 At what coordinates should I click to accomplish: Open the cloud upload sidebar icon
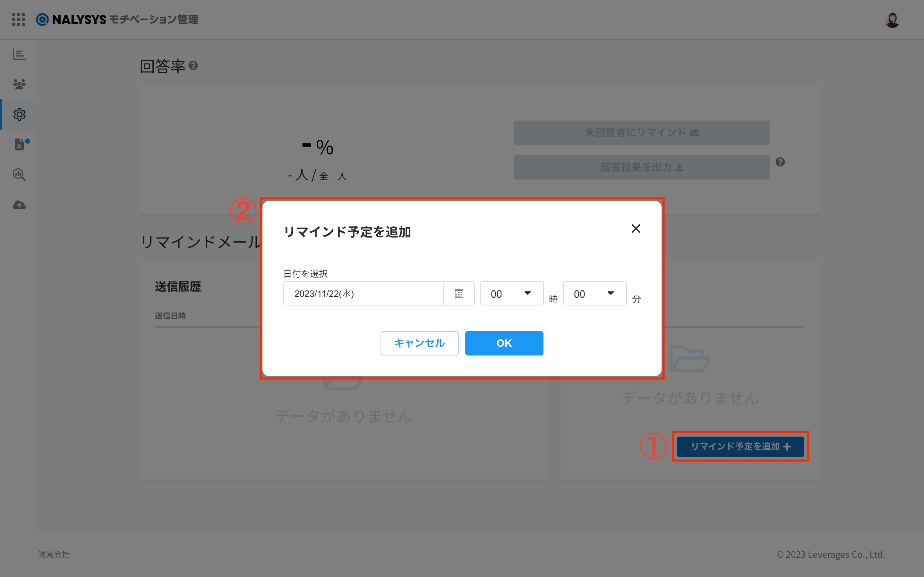tap(19, 205)
